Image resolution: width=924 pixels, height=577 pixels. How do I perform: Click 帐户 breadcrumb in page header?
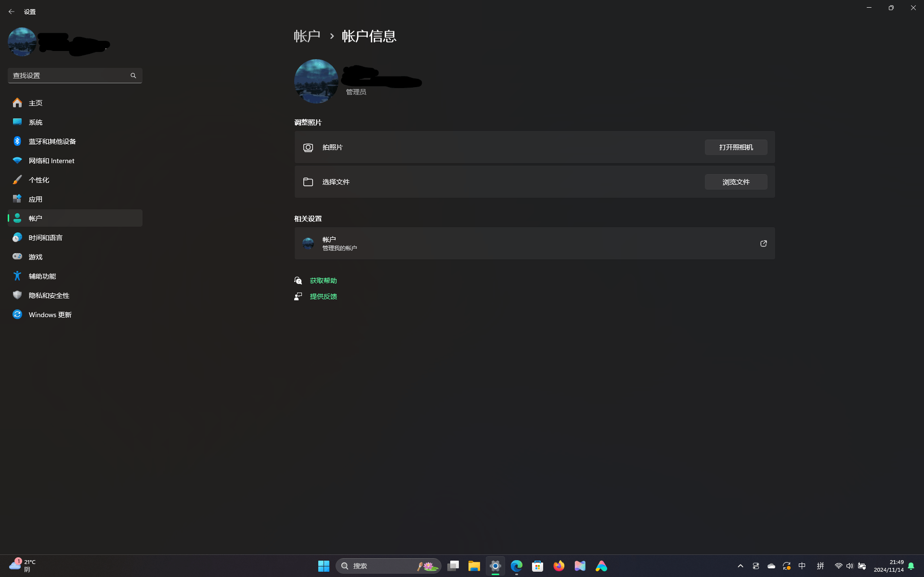tap(307, 36)
